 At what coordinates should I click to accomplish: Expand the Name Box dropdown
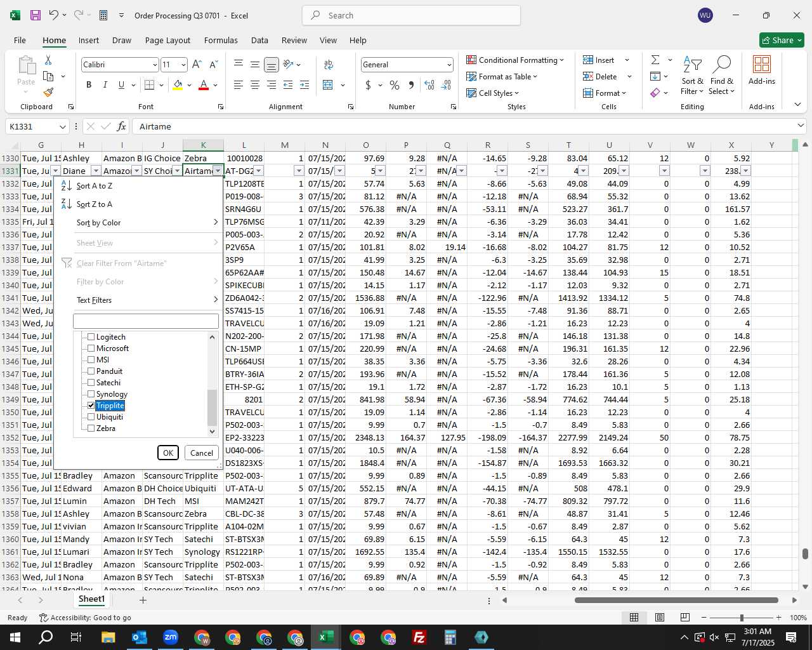[x=62, y=126]
